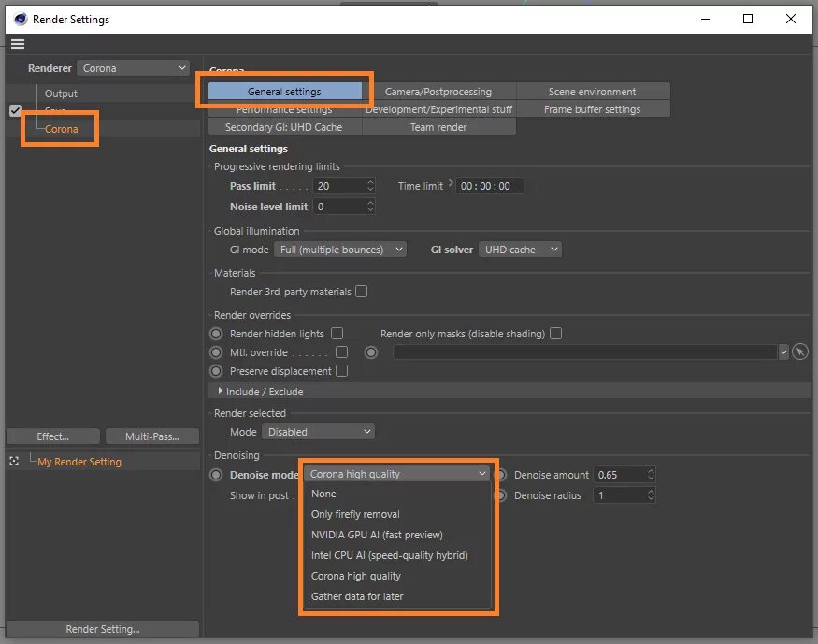Screen dimensions: 818x644
Task: Click the Effect... button
Action: click(x=53, y=436)
